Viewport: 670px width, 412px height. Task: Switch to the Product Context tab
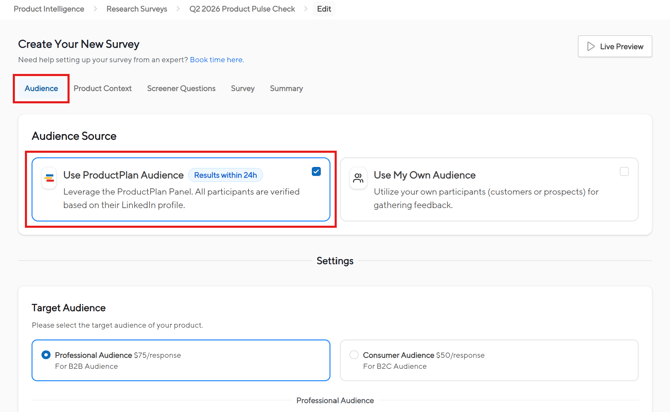click(102, 89)
